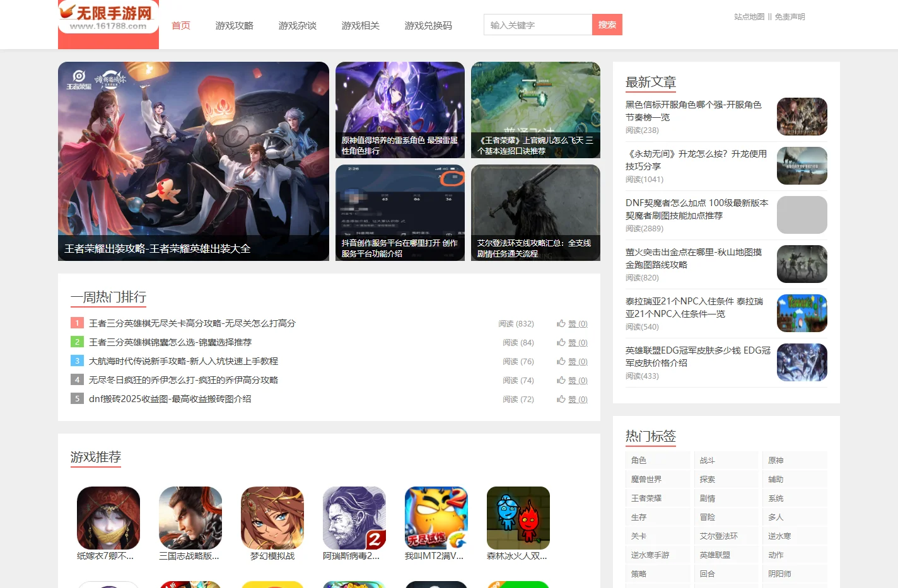Image resolution: width=898 pixels, height=588 pixels.
Task: Open 萤火突击出金点在哪里 article
Action: click(694, 258)
